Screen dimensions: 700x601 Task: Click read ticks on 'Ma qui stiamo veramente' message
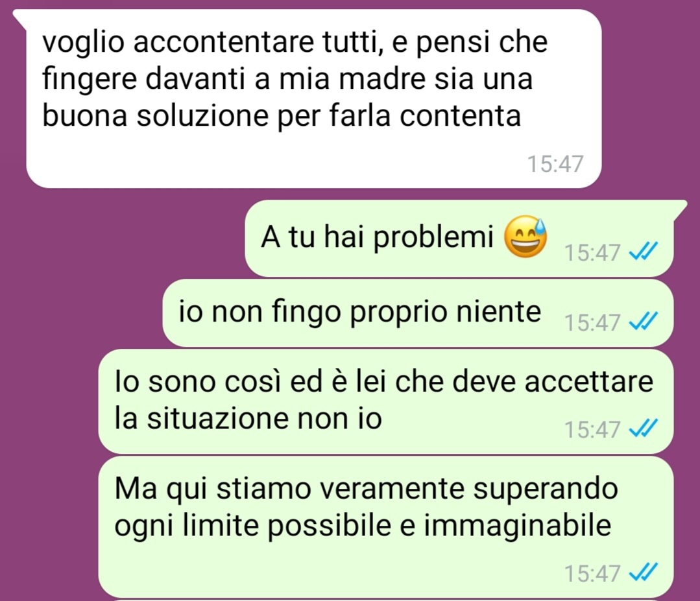tap(644, 573)
